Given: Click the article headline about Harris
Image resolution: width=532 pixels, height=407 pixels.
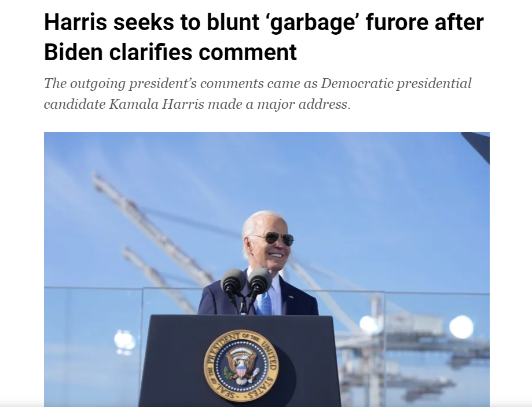Looking at the screenshot, I should pos(263,37).
